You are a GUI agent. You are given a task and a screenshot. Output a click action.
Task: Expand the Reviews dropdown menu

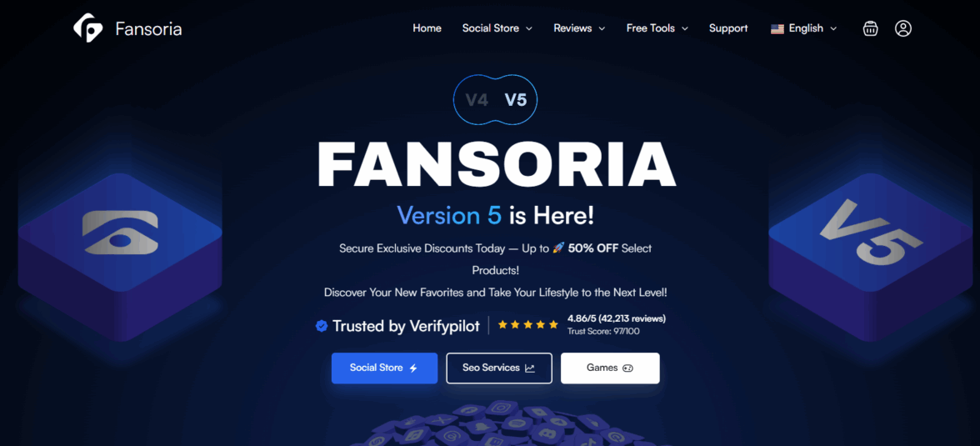579,28
